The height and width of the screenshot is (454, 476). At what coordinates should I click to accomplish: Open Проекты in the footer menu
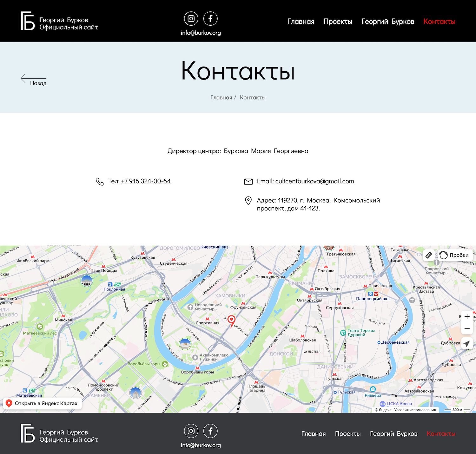tap(348, 434)
